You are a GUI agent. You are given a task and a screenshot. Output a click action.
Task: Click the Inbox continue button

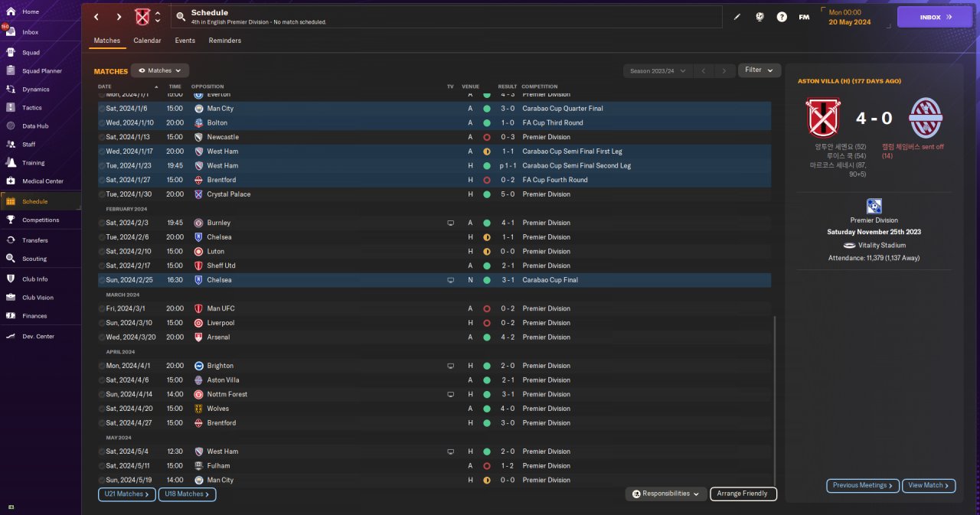pos(935,17)
